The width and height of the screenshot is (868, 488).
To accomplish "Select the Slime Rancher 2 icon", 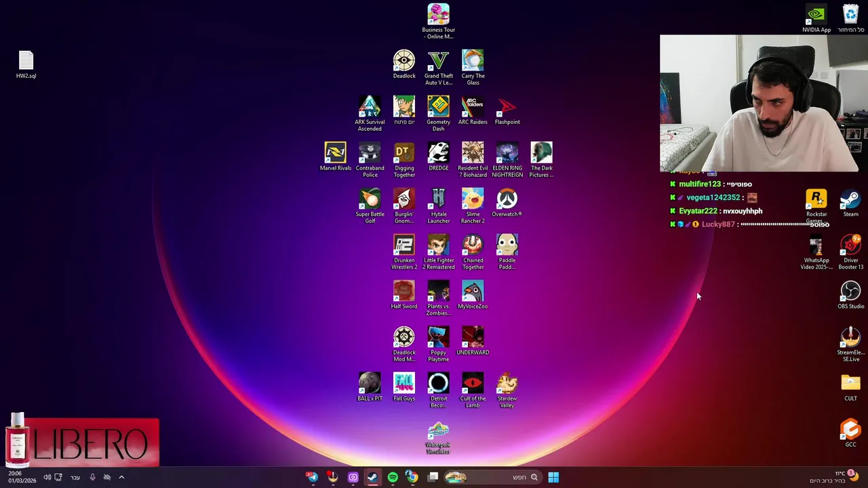I will 473,205.
